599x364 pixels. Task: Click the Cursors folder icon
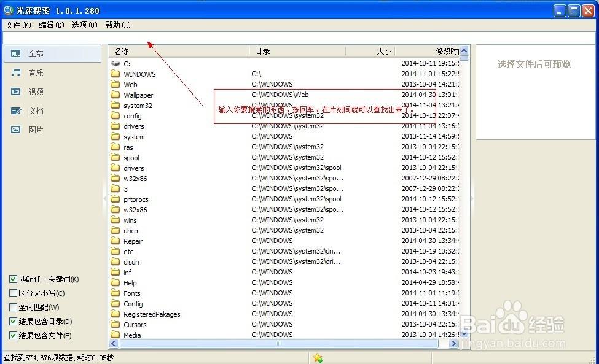coord(115,324)
